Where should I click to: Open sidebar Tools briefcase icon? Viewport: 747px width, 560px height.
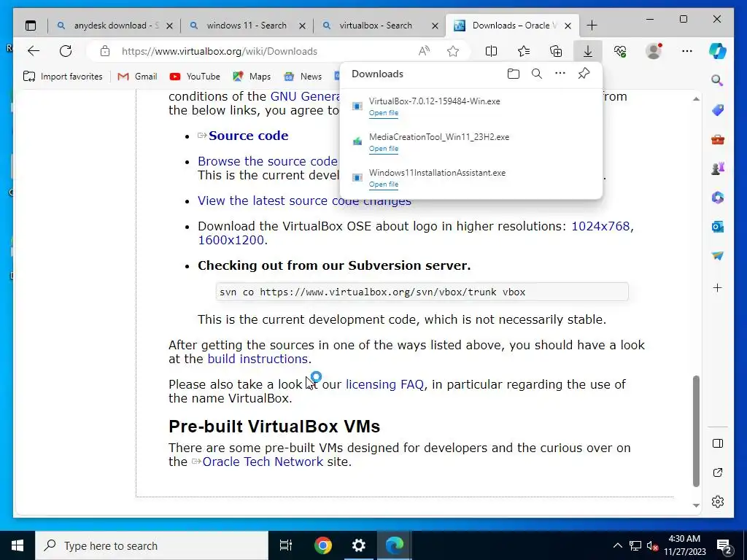pyautogui.click(x=718, y=139)
